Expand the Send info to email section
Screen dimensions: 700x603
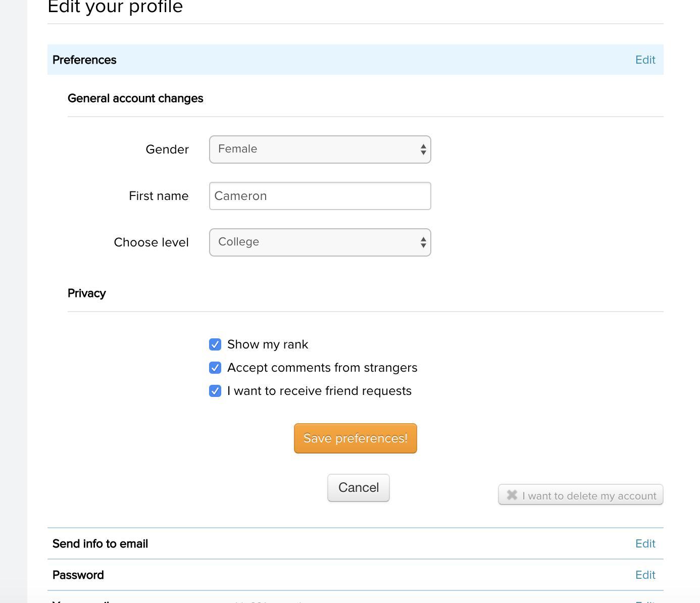(x=100, y=544)
